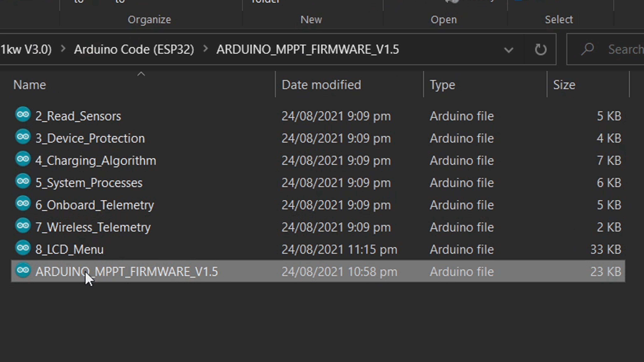Click the Arduino icon beside ARDUINO_MPPT_FIRMWARE_V1.5 file
This screenshot has width=644, height=362.
click(x=23, y=270)
